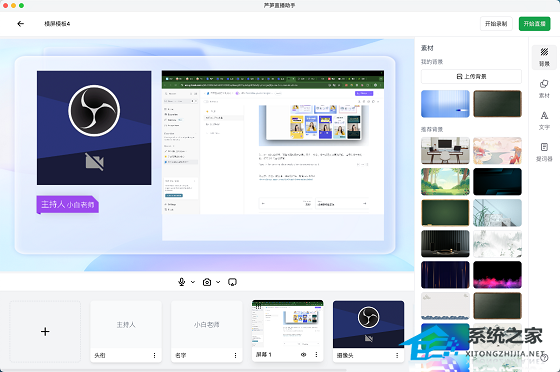Add a new source with plus card
The width and height of the screenshot is (560, 372).
[45, 332]
